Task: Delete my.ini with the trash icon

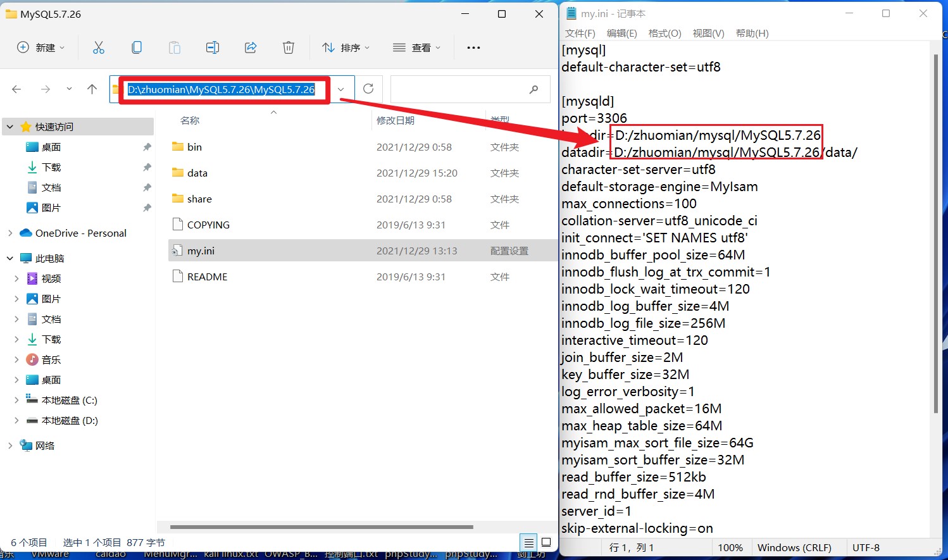Action: click(289, 47)
